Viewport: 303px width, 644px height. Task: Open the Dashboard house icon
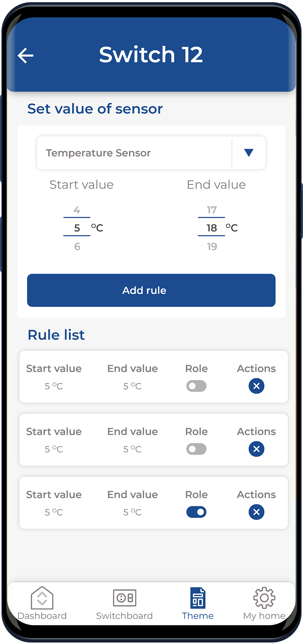pos(42,598)
